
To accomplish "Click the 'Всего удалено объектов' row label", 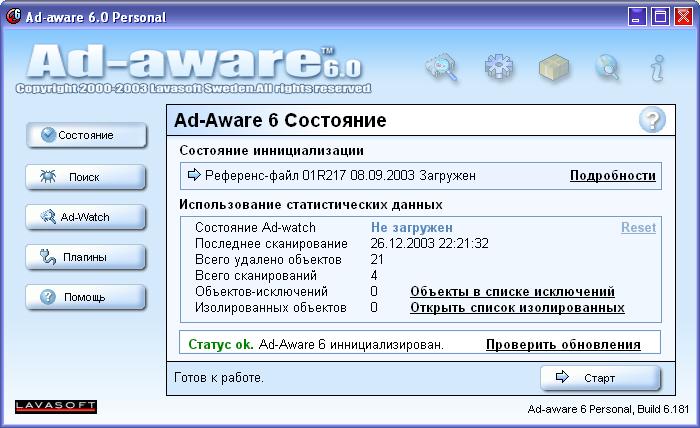I will click(x=268, y=260).
